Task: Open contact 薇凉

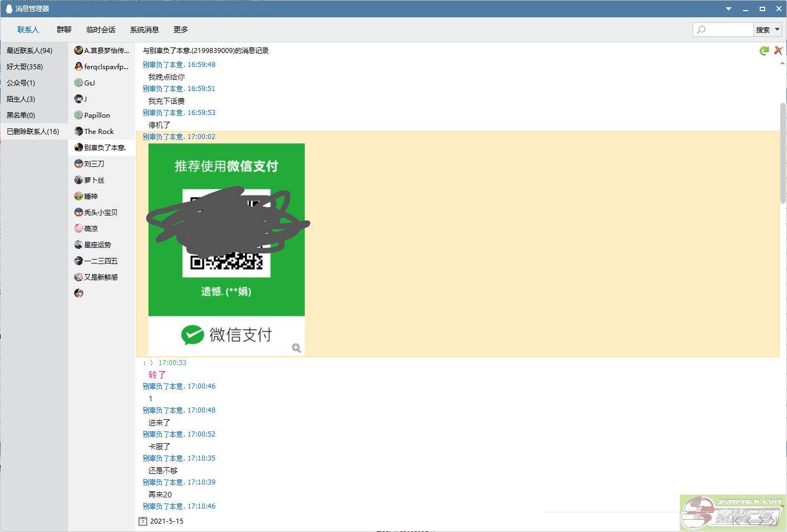Action: click(102, 228)
